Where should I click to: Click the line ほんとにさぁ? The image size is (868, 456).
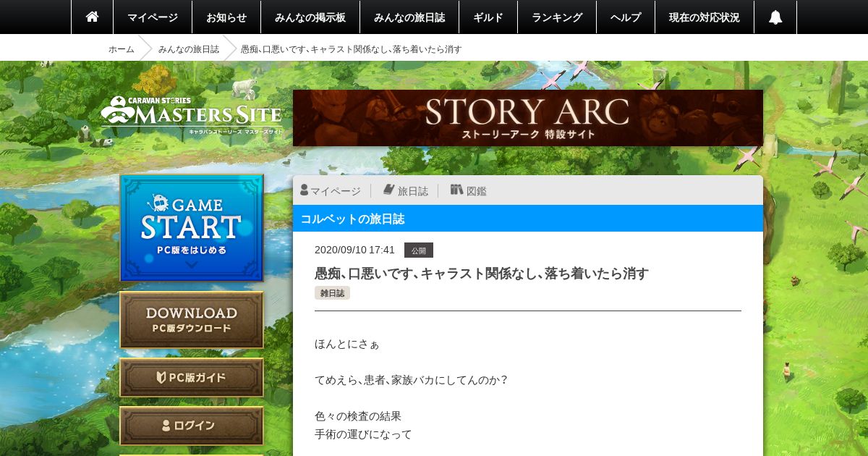pos(347,344)
